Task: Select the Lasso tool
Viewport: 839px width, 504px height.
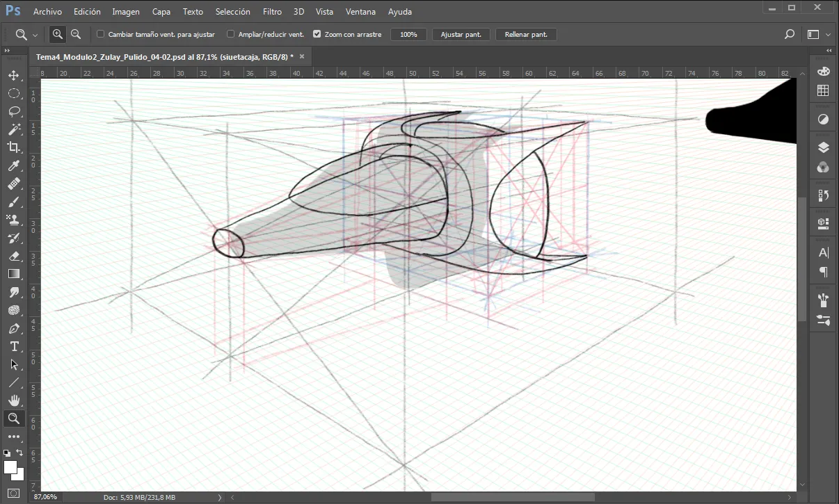Action: pyautogui.click(x=13, y=111)
